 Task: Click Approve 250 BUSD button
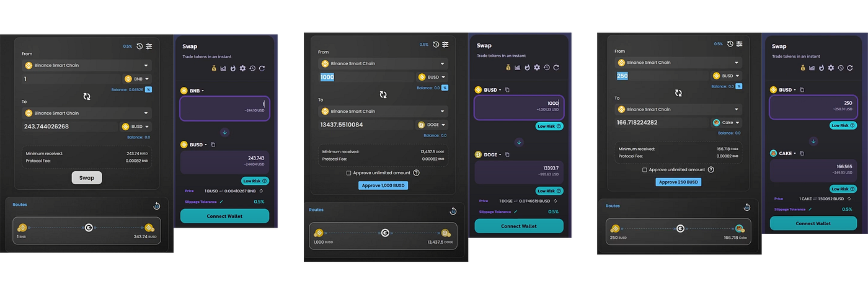coord(678,182)
